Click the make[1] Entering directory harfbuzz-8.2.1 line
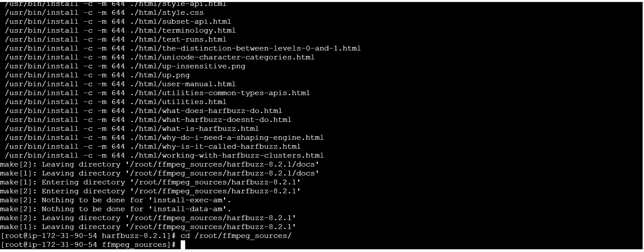This screenshot has width=644, height=252. pos(150,182)
